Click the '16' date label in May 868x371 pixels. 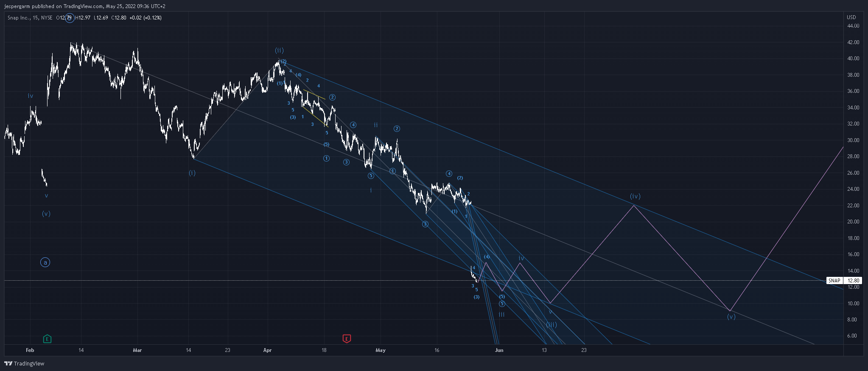point(437,350)
